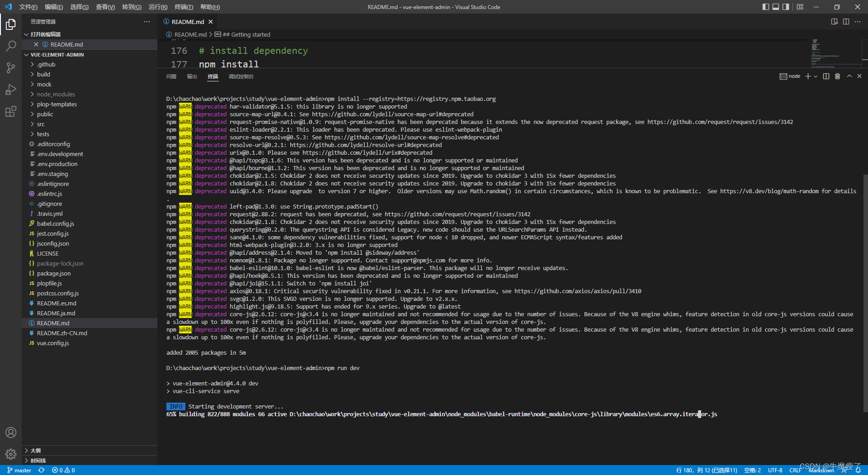Expand the src folder

tap(90, 124)
